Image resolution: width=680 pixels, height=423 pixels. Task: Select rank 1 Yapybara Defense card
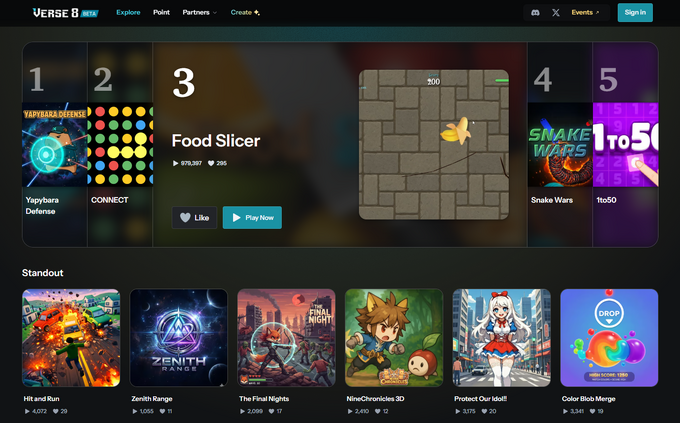(55, 144)
